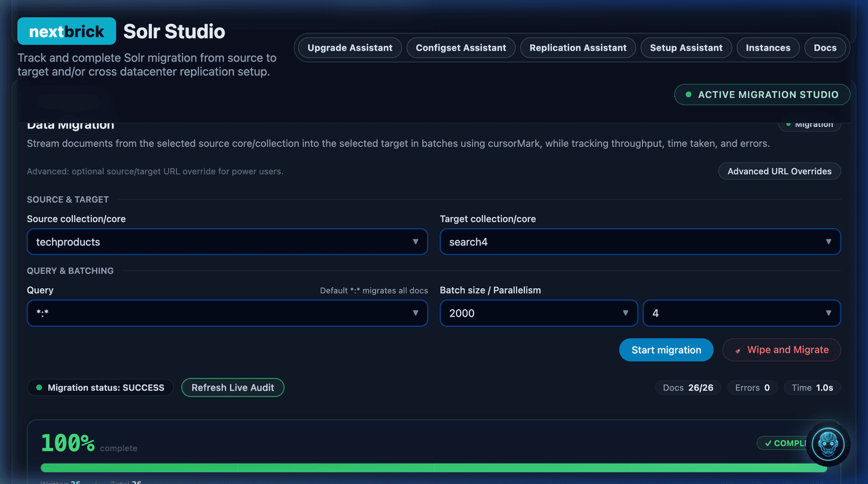The width and height of the screenshot is (868, 484).
Task: Click the 100% complete figure
Action: (x=68, y=443)
